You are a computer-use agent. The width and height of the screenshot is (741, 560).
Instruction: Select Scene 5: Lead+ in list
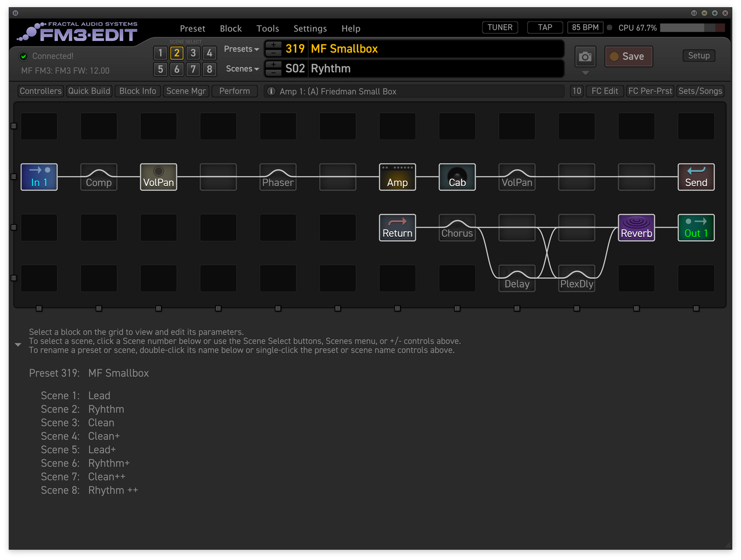point(78,450)
